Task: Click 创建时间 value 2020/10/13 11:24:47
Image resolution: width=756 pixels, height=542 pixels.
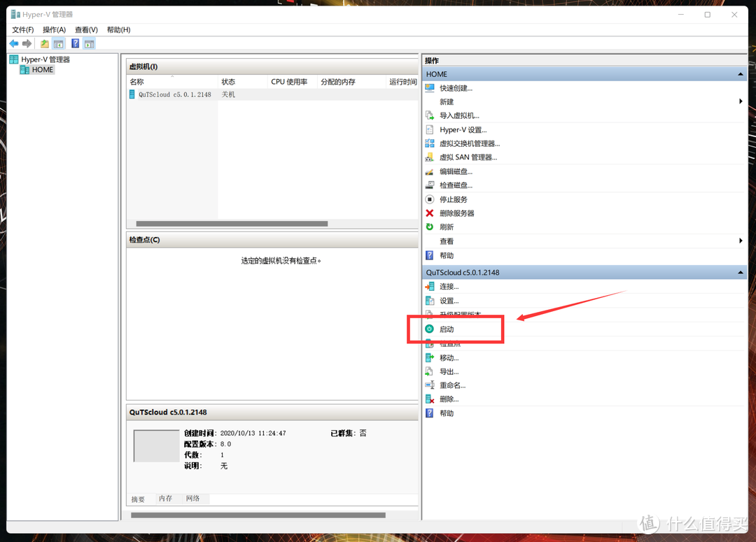Action: coord(253,433)
